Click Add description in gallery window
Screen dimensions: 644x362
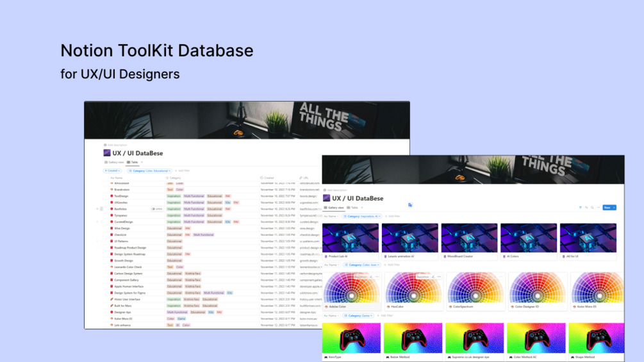pos(335,190)
